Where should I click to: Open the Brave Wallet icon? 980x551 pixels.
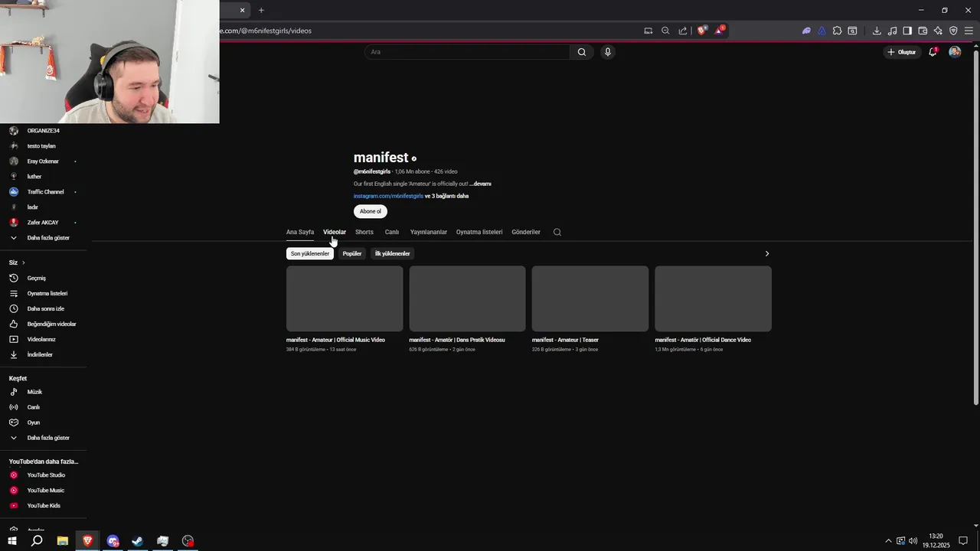pos(923,31)
